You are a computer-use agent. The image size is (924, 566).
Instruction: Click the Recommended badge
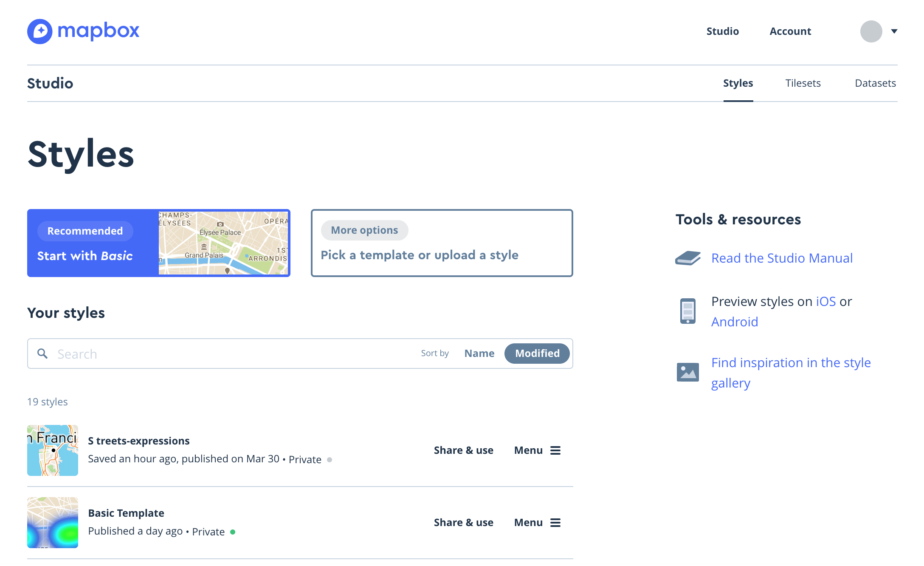coord(85,231)
